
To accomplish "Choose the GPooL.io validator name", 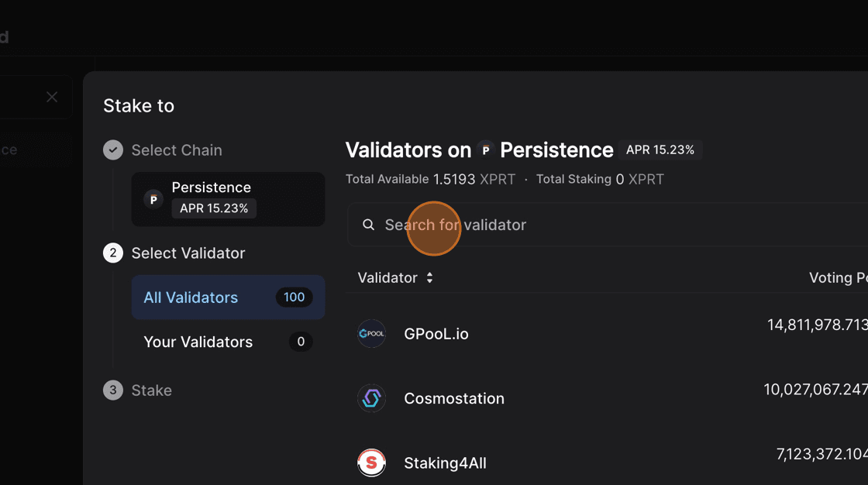I will tap(436, 334).
